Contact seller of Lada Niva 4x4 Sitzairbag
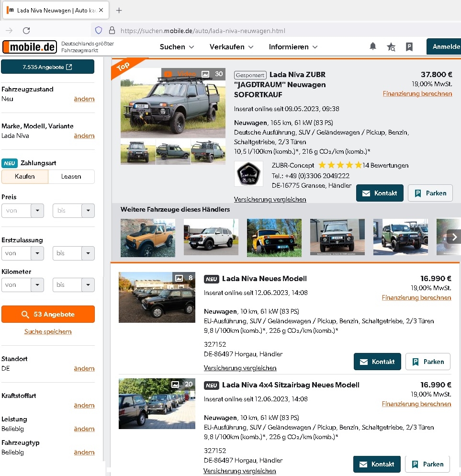Image resolution: width=461 pixels, height=476 pixels. pos(377,464)
